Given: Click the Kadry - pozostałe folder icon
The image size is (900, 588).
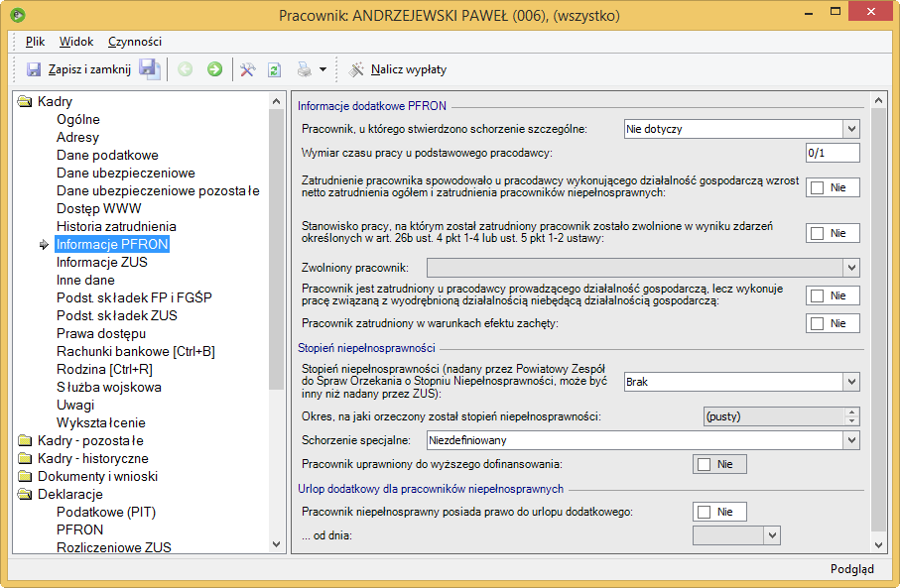Looking at the screenshot, I should [x=25, y=440].
